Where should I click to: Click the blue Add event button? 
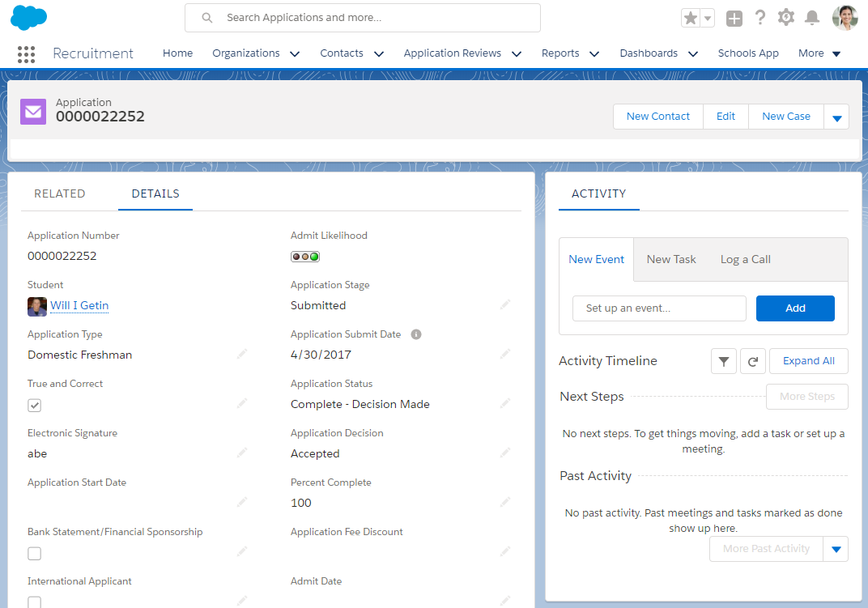pos(795,308)
